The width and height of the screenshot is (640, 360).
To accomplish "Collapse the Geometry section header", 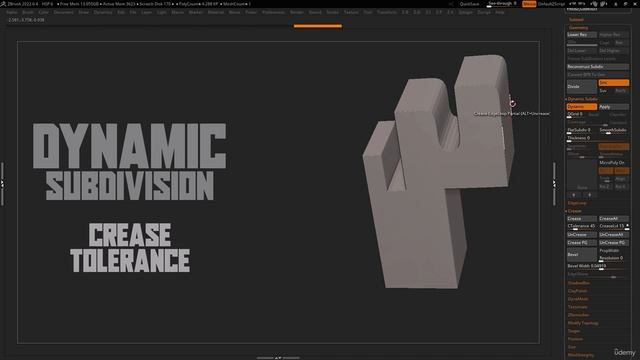I will [579, 28].
